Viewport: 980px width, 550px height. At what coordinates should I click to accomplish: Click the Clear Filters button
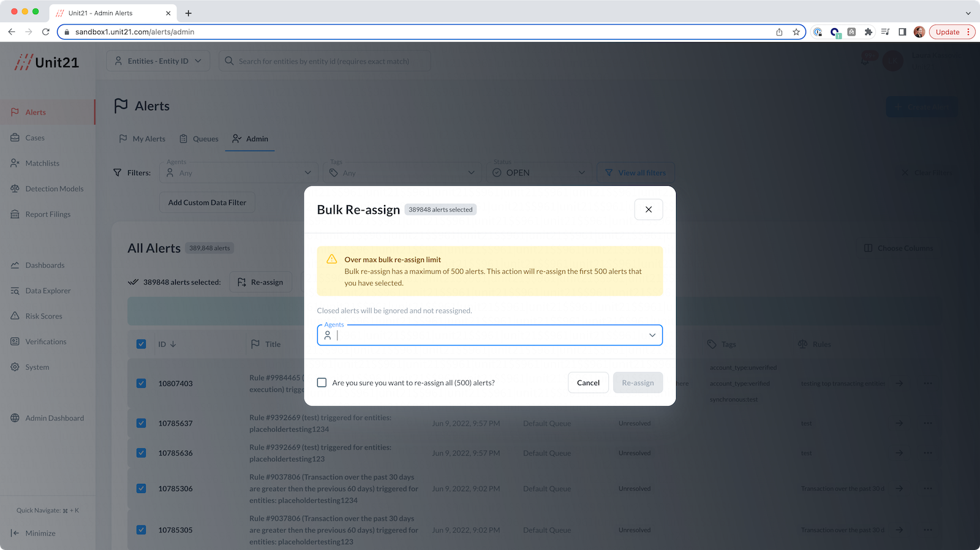tap(927, 173)
